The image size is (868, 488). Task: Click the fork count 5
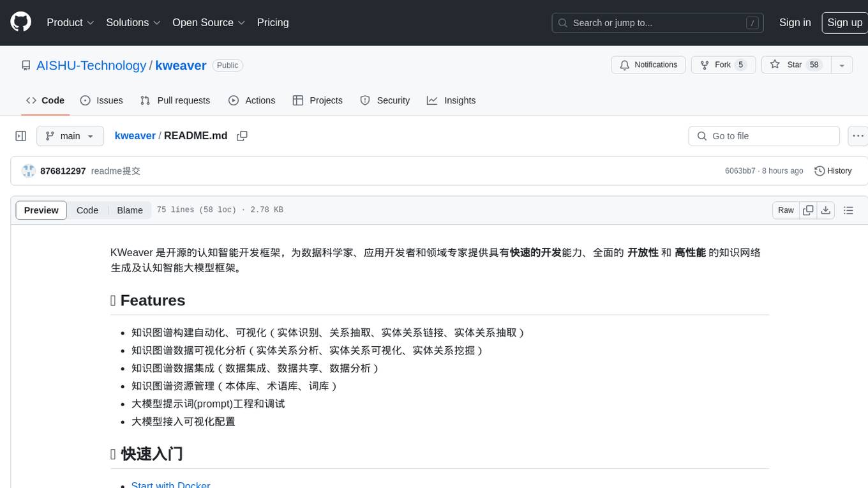click(x=740, y=65)
